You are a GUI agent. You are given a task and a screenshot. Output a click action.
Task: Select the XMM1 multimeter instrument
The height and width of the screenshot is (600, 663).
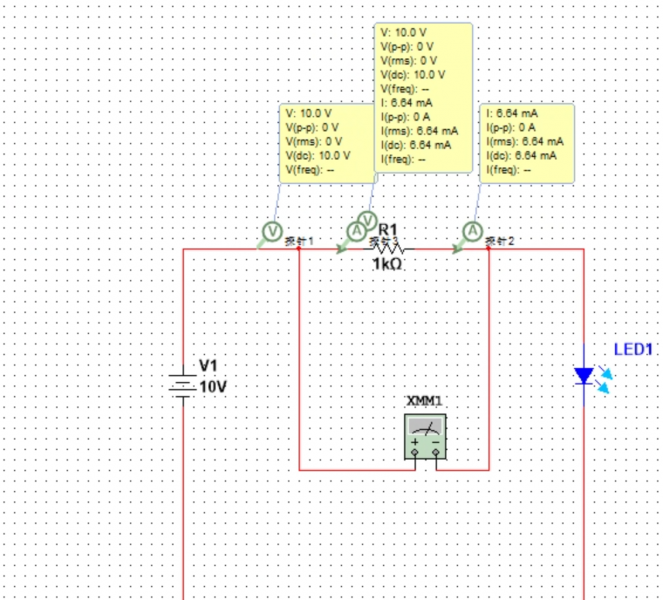coord(425,436)
